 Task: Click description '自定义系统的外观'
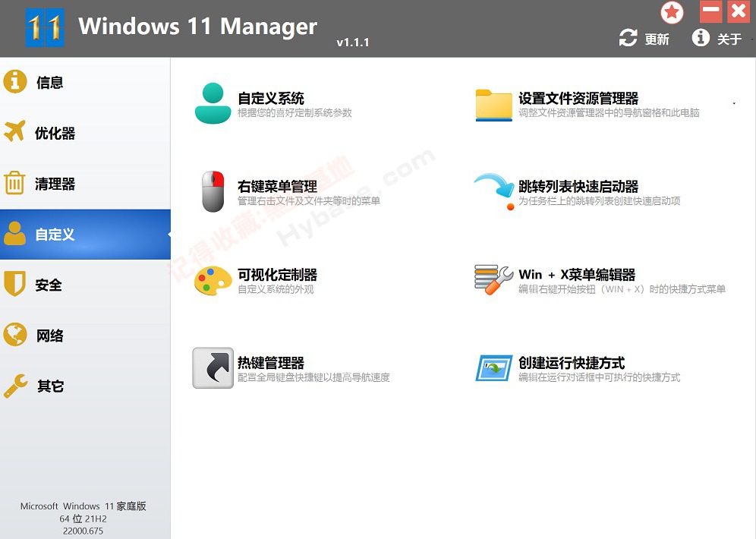click(276, 289)
